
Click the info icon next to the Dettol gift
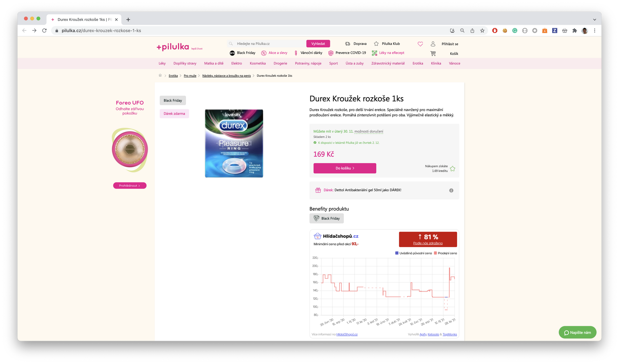pos(451,190)
